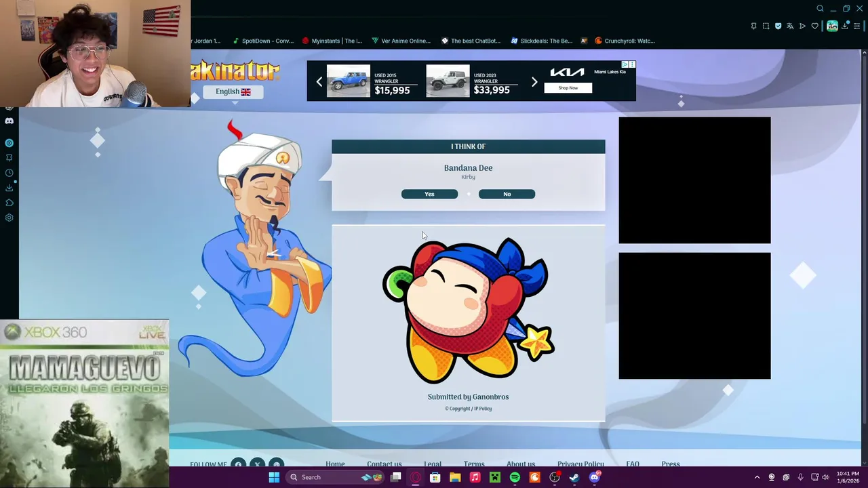Open pinboards icon in browser sidebar
Image resolution: width=868 pixels, height=488 pixels.
point(9,158)
